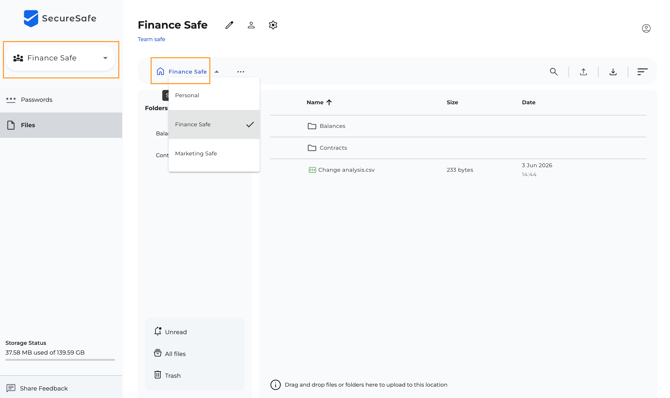Click the pencil edit icon beside Finance Safe title

(229, 25)
